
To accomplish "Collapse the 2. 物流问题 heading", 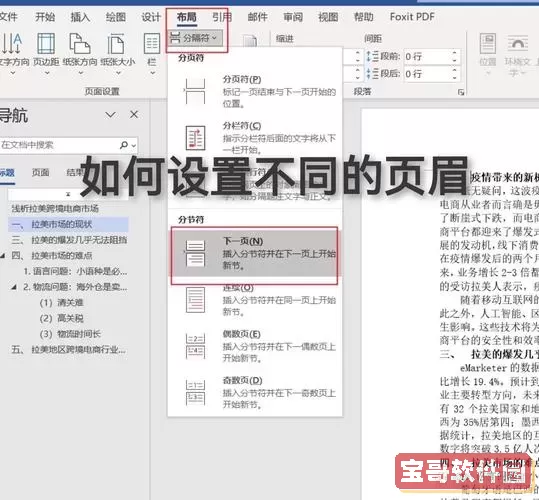I will tap(14, 287).
